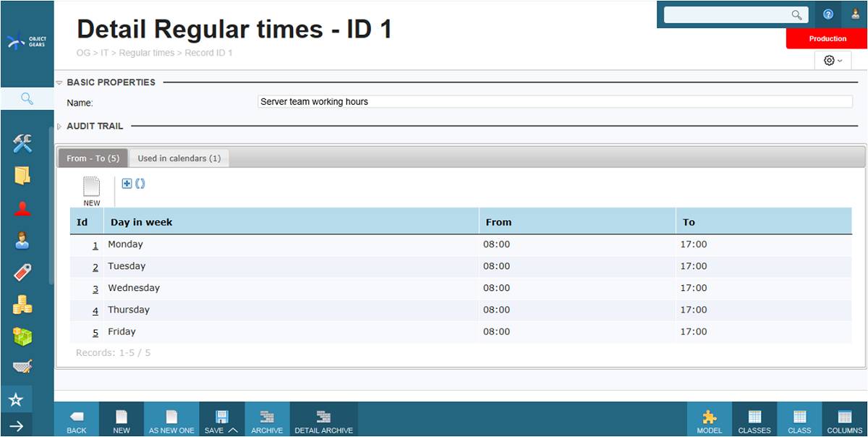Click NEW in the bottom toolbar
Image resolution: width=868 pixels, height=437 pixels.
122,420
